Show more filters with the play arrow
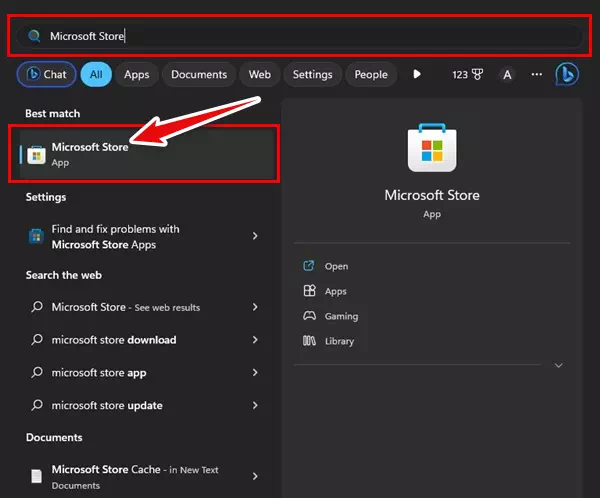This screenshot has width=600, height=498. pos(417,74)
